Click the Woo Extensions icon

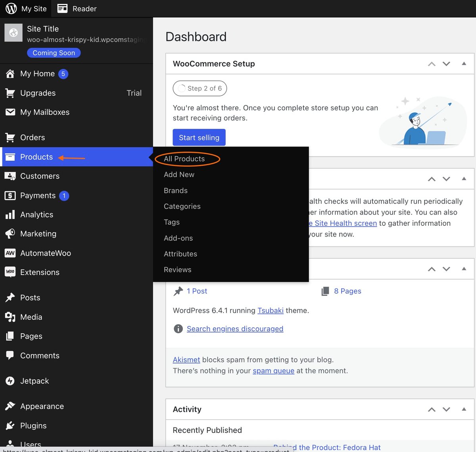tap(11, 272)
